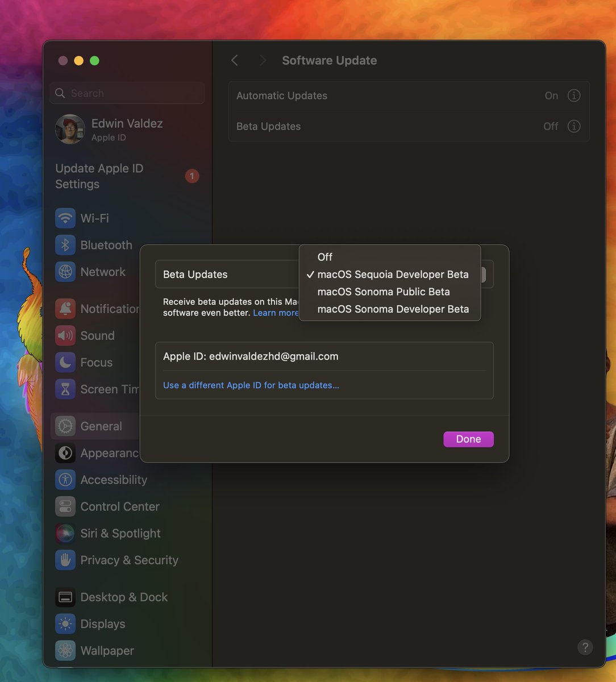Select Off in the beta updates menu

click(324, 257)
